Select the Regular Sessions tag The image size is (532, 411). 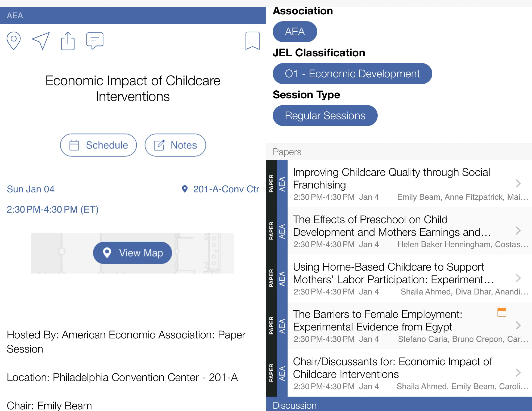(x=325, y=116)
